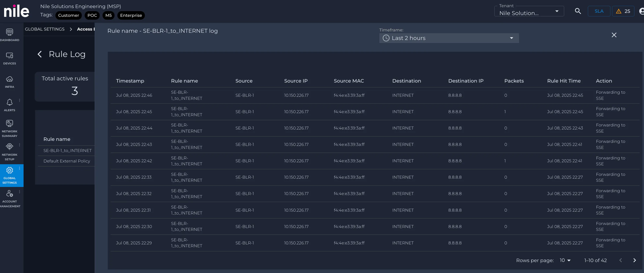Image resolution: width=644 pixels, height=273 pixels.
Task: Open the Account Management more-options dots
Action: click(x=19, y=192)
